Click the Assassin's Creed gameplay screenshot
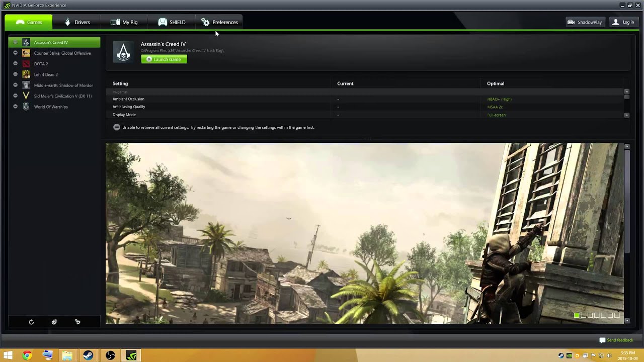This screenshot has height=362, width=644. 364,233
